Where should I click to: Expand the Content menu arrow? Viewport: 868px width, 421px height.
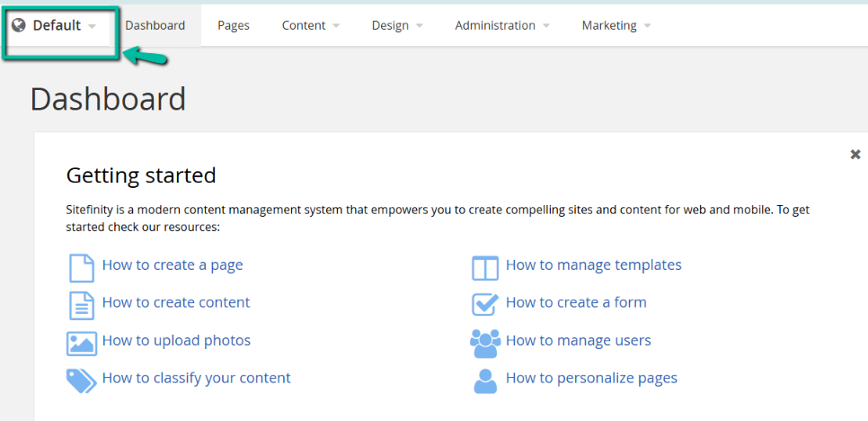click(x=336, y=26)
